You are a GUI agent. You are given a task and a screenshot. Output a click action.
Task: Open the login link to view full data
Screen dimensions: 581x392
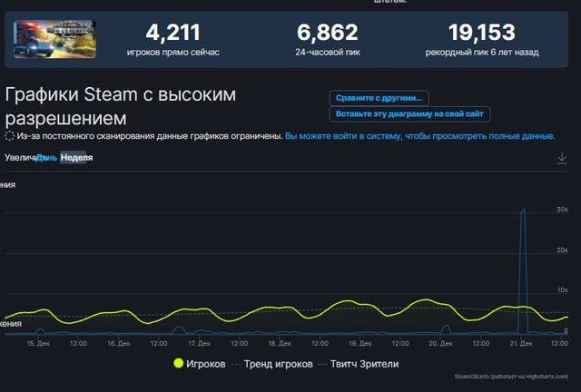pos(419,136)
